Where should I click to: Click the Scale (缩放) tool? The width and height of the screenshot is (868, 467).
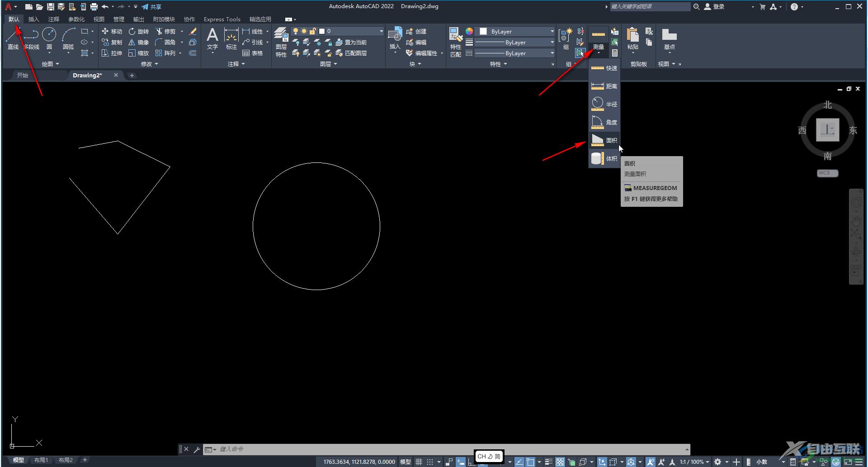click(138, 53)
